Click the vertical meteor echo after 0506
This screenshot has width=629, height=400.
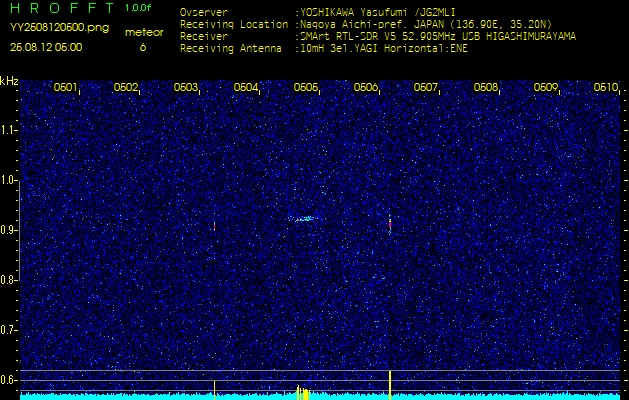(x=390, y=223)
